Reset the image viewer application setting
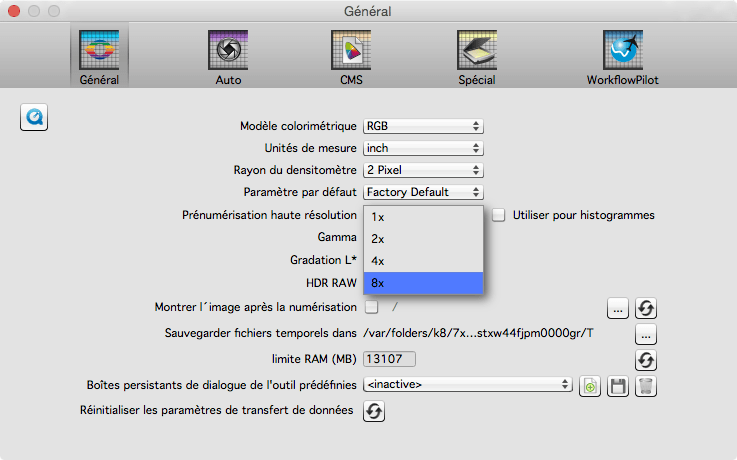 [x=646, y=309]
